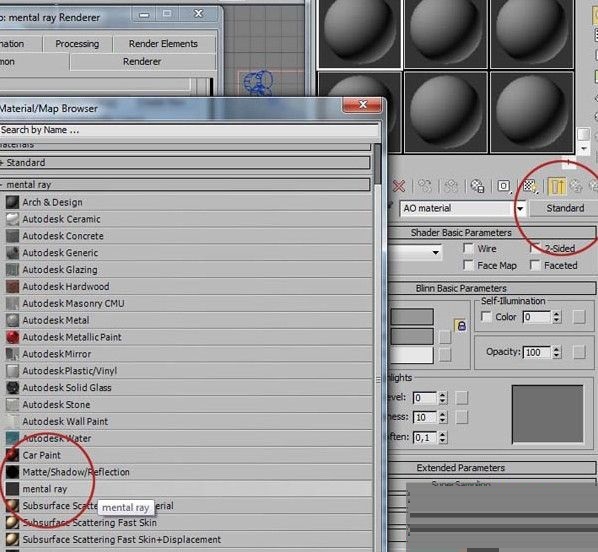Switch to the Processing tab
Screen dimensions: 598x552
click(x=77, y=44)
